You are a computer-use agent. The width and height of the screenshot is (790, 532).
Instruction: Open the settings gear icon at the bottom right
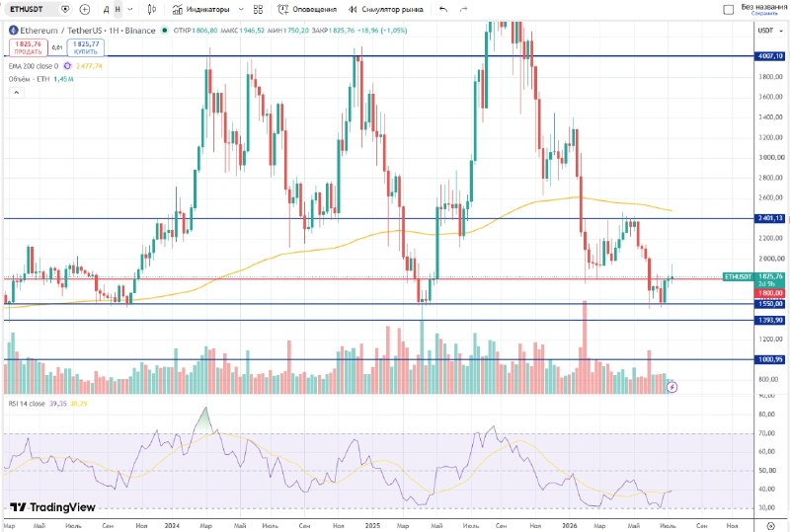[x=771, y=526]
